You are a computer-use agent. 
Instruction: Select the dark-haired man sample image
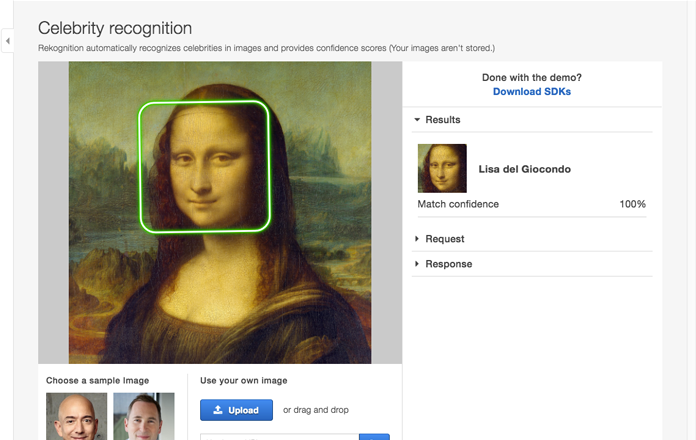[x=144, y=416]
